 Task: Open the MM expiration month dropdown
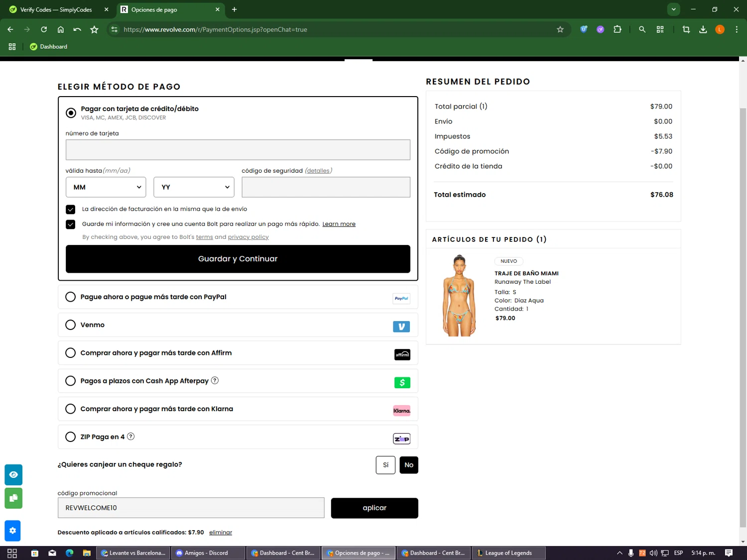(x=106, y=187)
